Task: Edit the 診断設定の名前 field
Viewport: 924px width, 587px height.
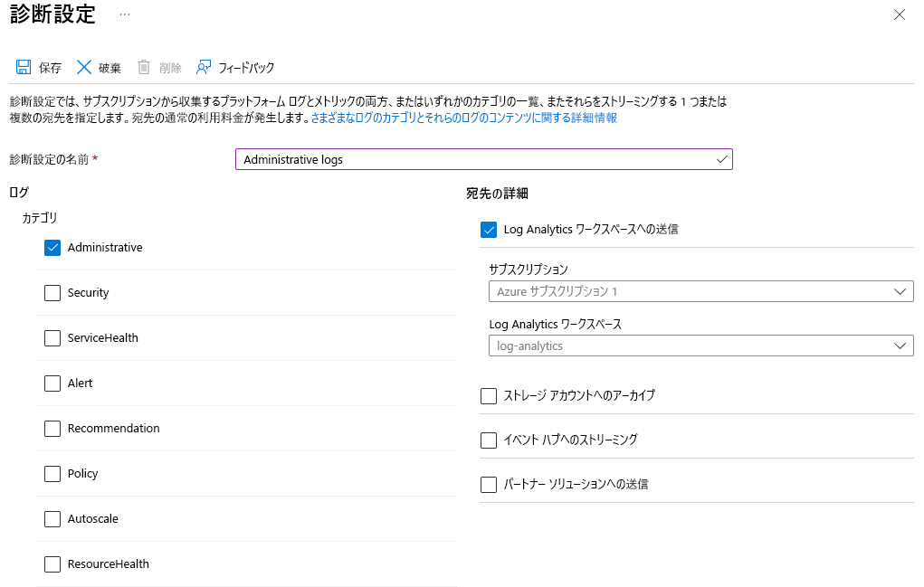Action: 484,159
